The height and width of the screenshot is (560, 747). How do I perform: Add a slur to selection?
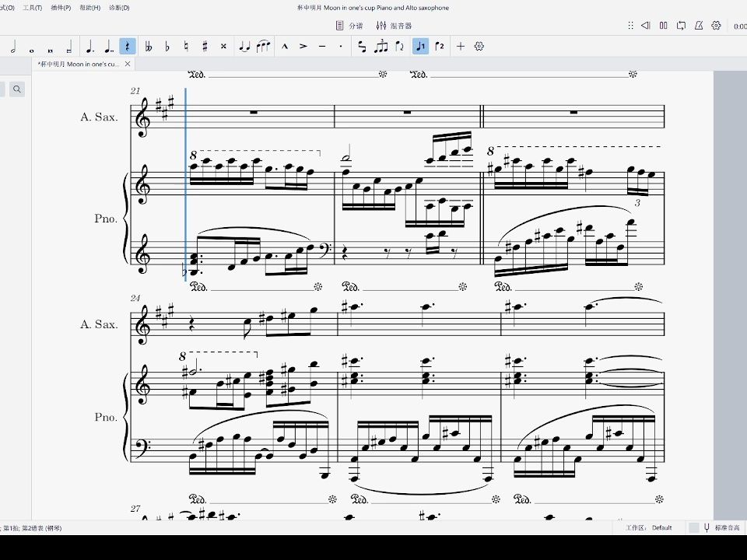[263, 47]
